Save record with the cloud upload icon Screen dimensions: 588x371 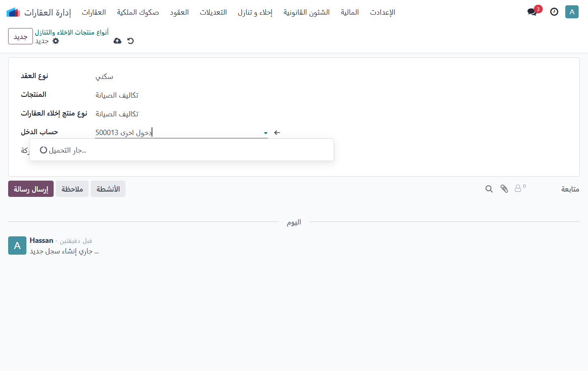117,41
